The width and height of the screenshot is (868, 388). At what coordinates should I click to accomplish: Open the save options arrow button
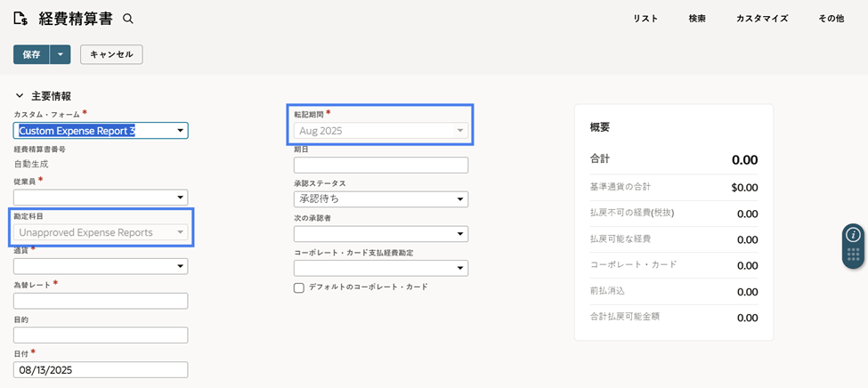point(61,54)
